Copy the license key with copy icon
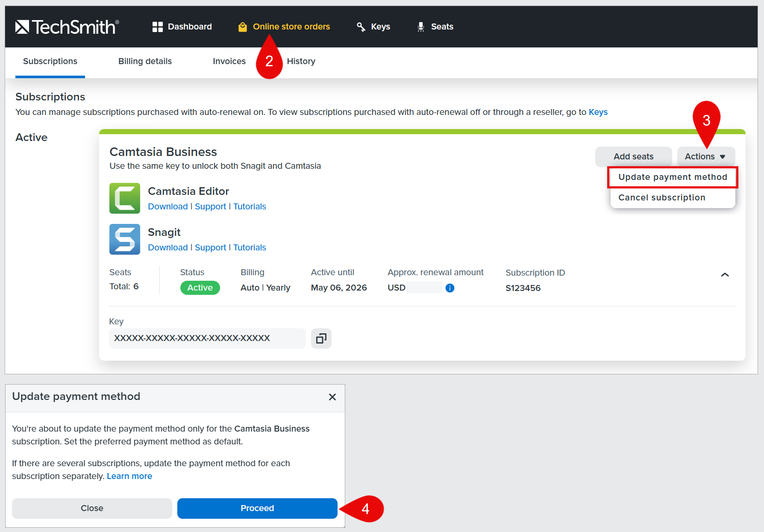764x532 pixels. [x=321, y=338]
